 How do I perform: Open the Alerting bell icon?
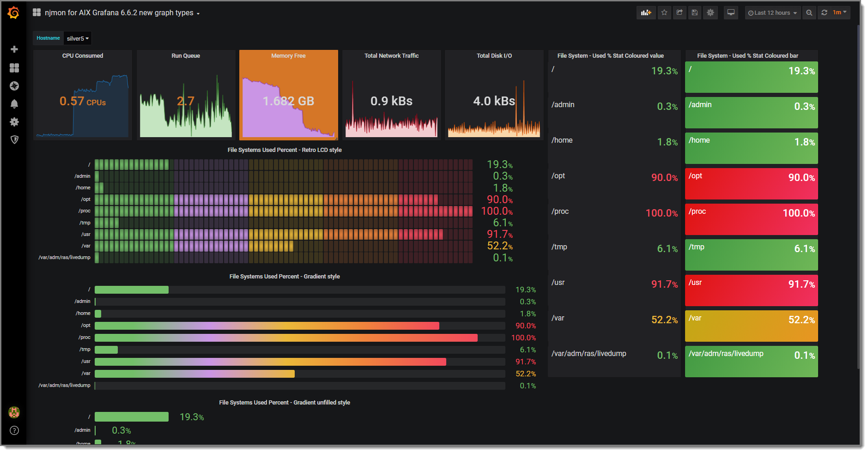click(14, 104)
